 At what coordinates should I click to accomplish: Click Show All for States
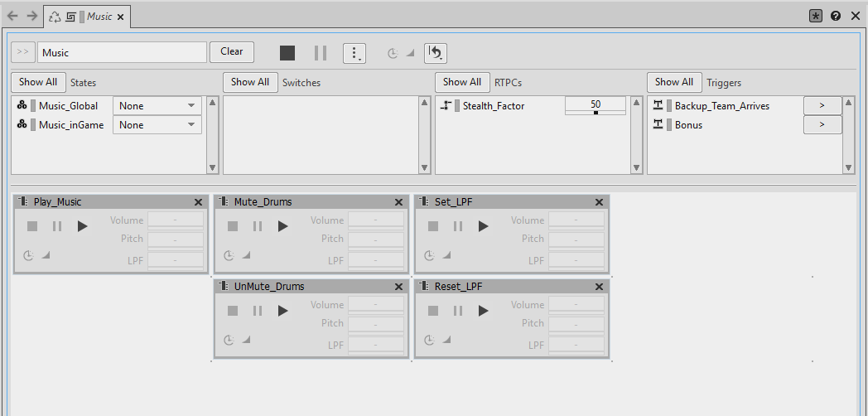click(38, 82)
